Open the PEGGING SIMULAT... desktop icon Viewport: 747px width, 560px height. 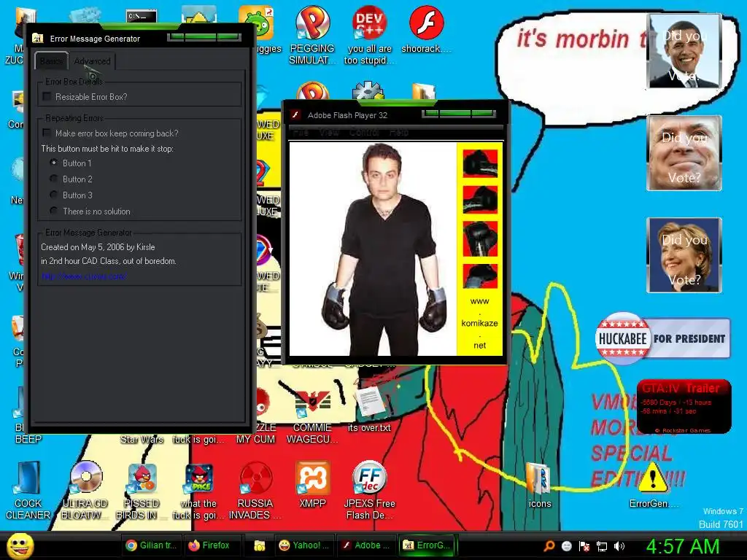(x=312, y=34)
